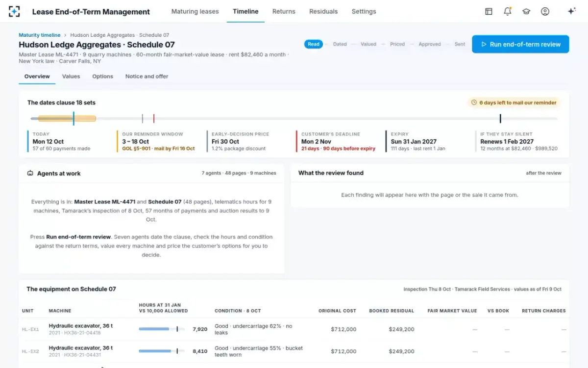Click GOL §5-901 mail by Fri 16 Oct
This screenshot has height=368, width=588.
click(158, 149)
